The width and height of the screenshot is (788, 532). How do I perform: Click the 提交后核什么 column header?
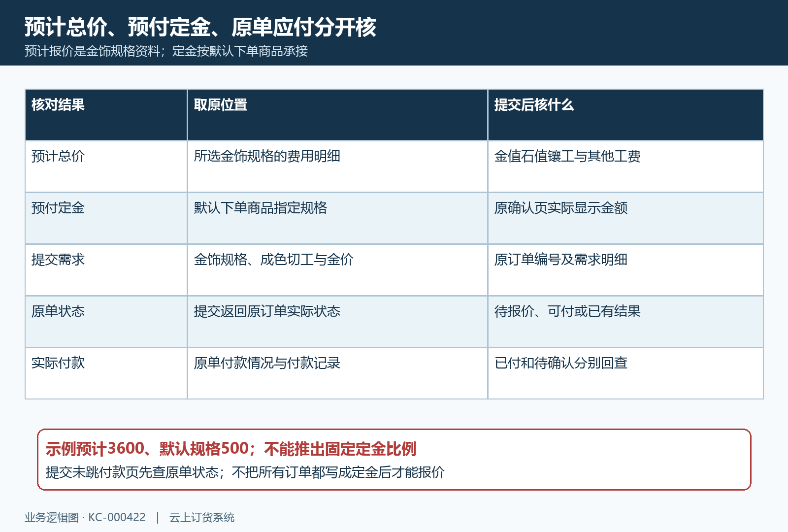pos(625,115)
